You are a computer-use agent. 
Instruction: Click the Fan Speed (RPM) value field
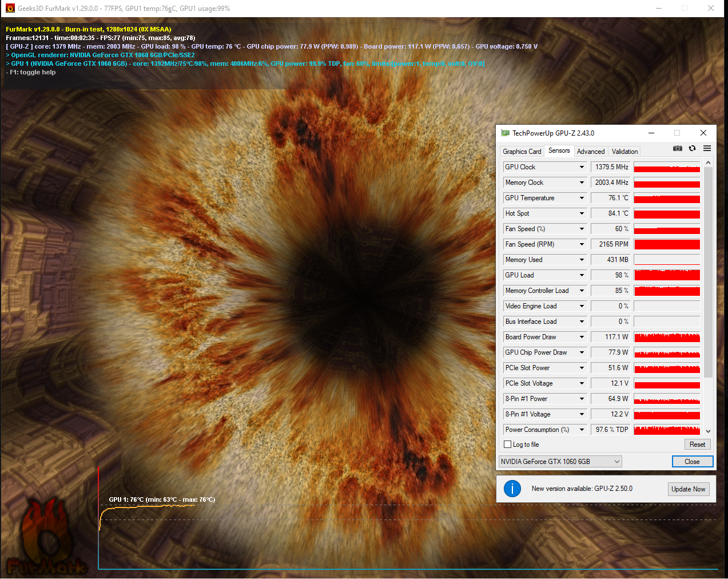click(610, 244)
